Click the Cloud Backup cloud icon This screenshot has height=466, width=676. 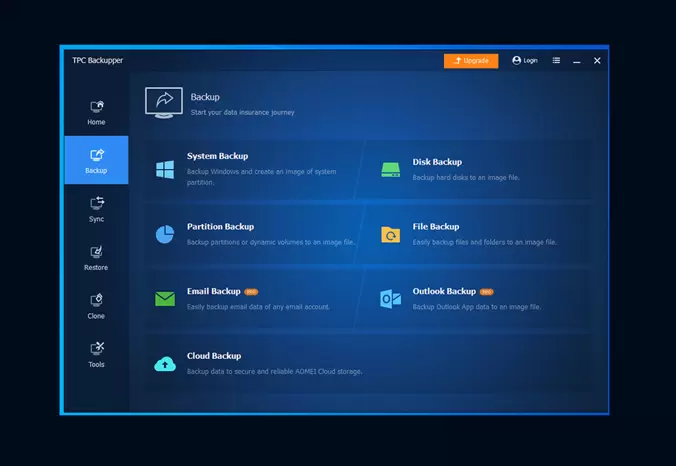(165, 364)
